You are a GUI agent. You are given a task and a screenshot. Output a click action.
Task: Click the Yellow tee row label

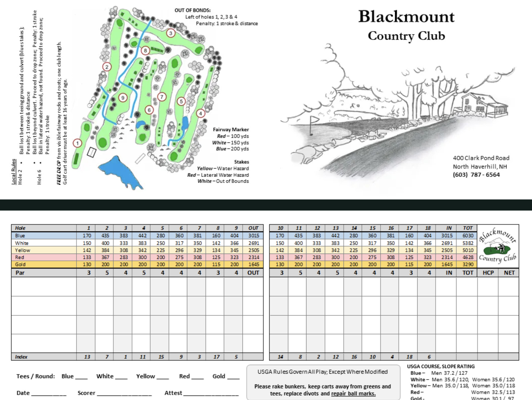(x=23, y=250)
